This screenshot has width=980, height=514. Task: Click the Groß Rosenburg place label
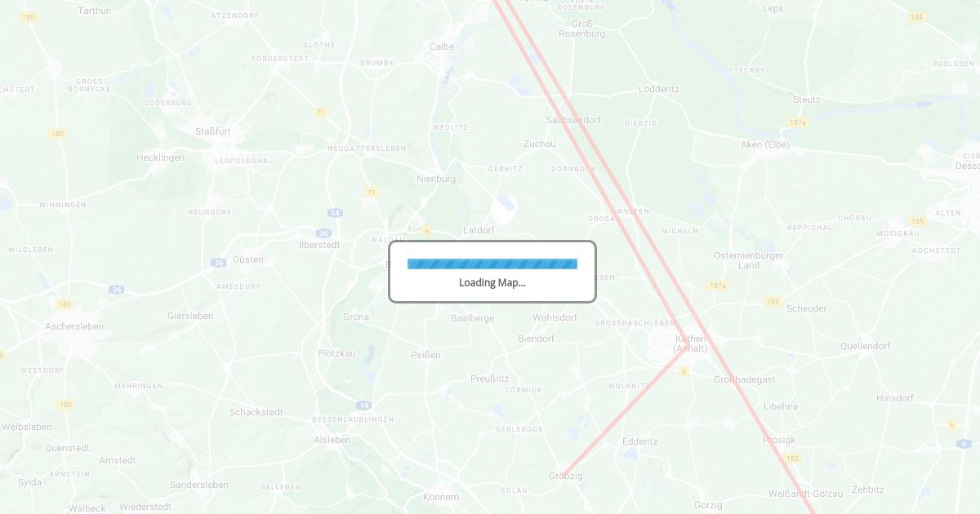pyautogui.click(x=581, y=29)
